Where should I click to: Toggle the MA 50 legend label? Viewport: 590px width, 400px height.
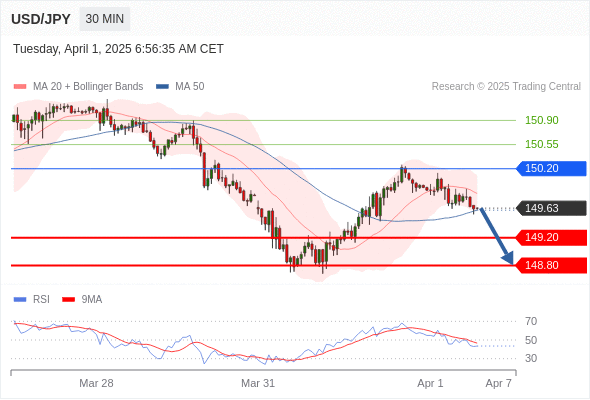click(190, 87)
